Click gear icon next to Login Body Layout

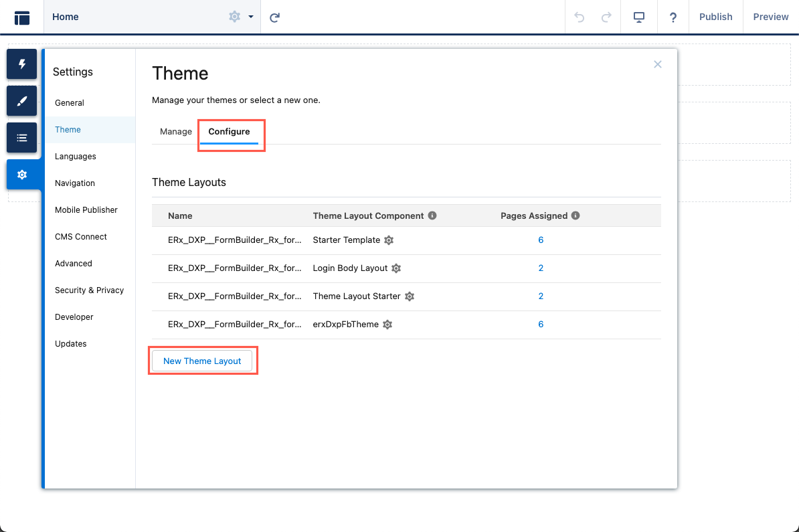[x=396, y=268]
